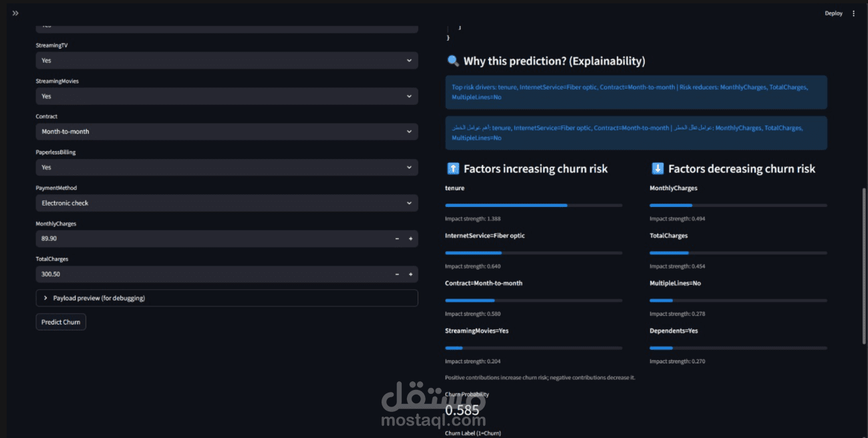Viewport: 868px width, 438px height.
Task: Click 'Impact strength: 0.278' text
Action: point(677,314)
